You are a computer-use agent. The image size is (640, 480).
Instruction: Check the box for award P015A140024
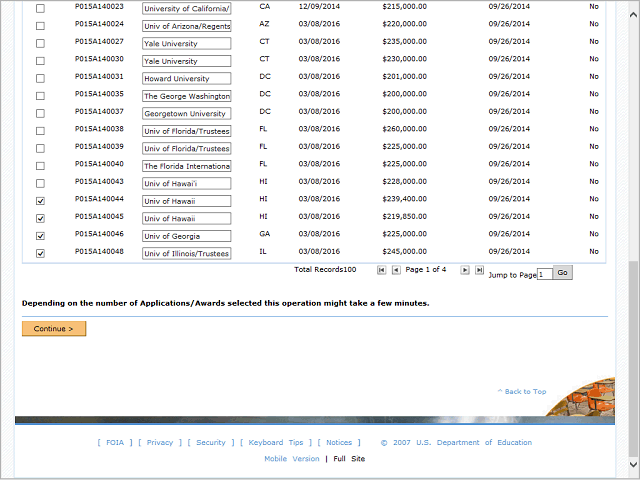(x=40, y=26)
